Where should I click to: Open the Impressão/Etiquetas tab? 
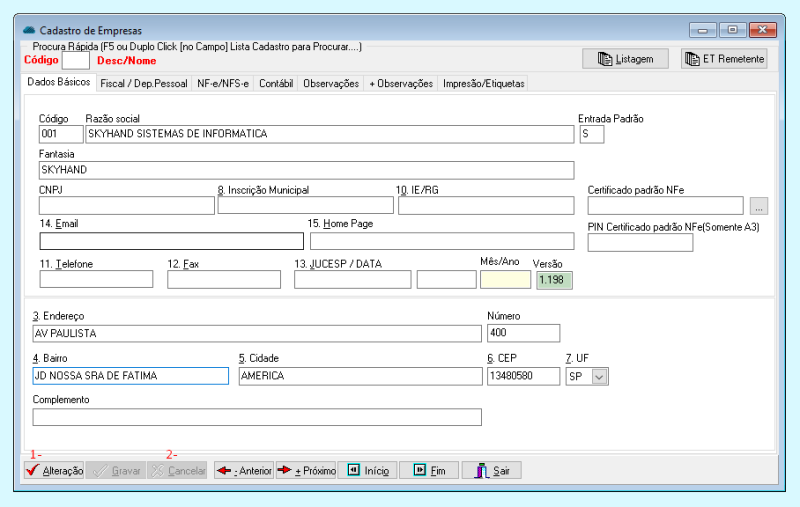coord(483,84)
